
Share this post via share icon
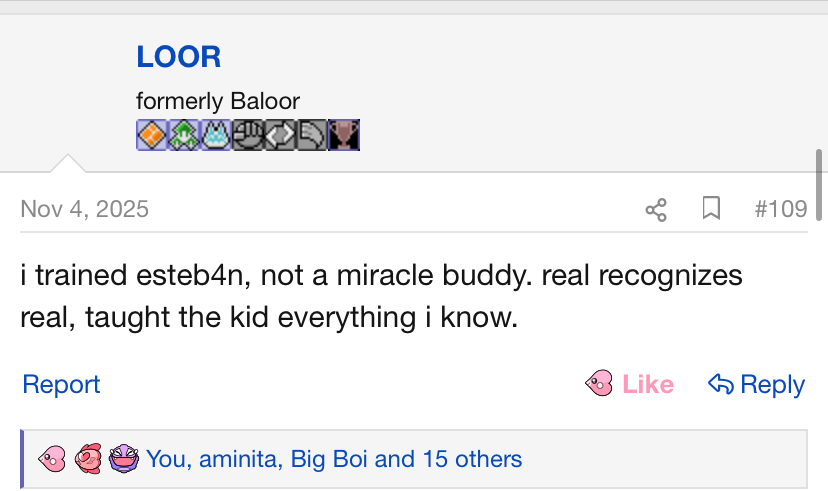click(656, 209)
